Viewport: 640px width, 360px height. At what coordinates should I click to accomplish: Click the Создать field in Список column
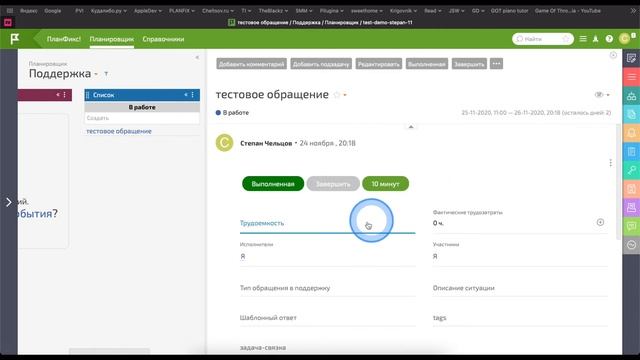[142, 118]
